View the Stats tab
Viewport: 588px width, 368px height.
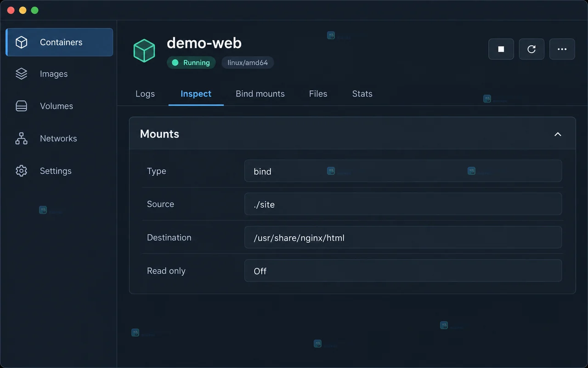click(x=362, y=94)
